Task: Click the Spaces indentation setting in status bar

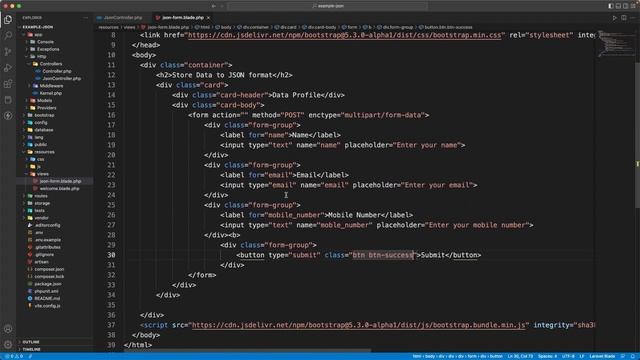Action: [547, 356]
